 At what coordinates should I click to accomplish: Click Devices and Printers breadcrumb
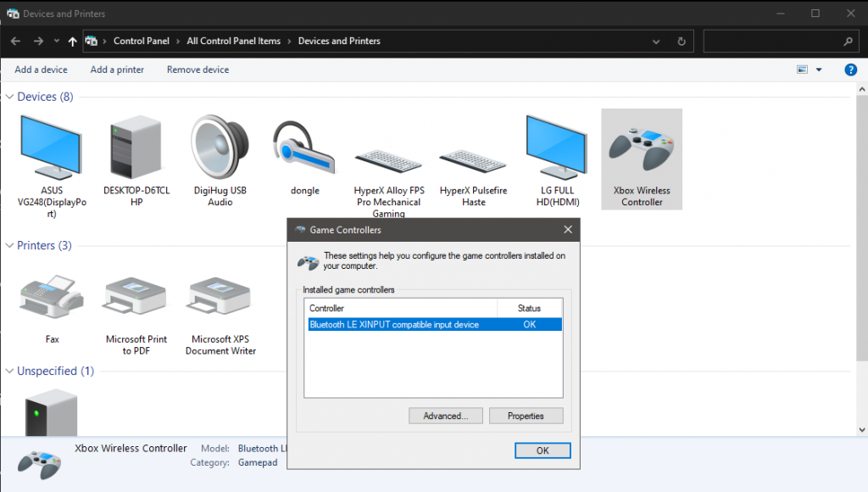click(339, 41)
